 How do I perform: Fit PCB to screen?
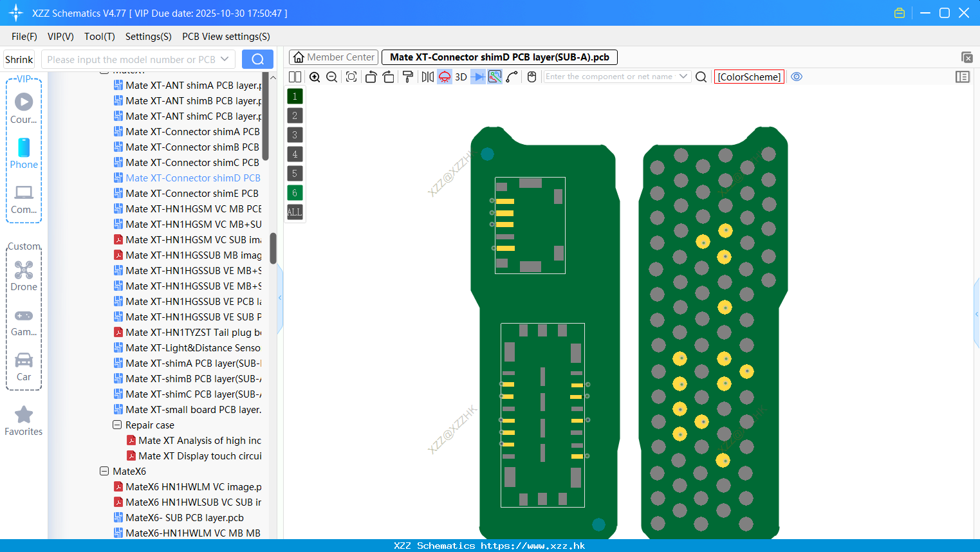tap(351, 77)
